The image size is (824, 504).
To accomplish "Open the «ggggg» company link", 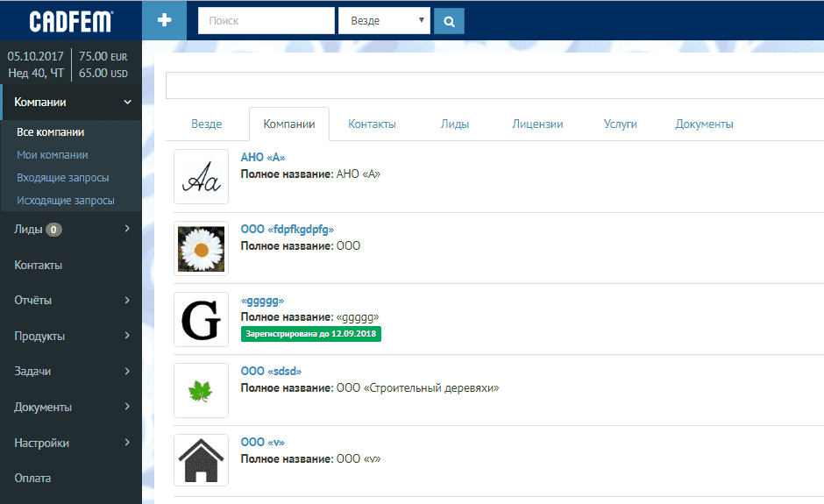I will coord(262,302).
